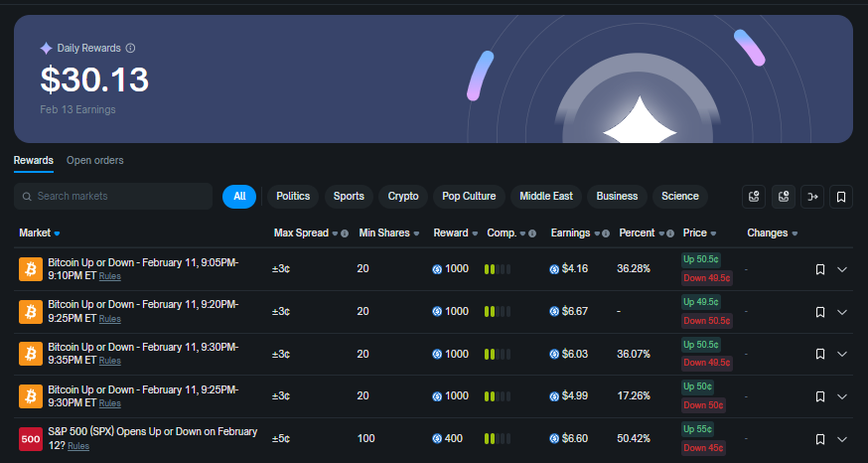
Task: Click Down 50.5¢ price in 9:20PM-9:25PM row
Action: (x=707, y=321)
